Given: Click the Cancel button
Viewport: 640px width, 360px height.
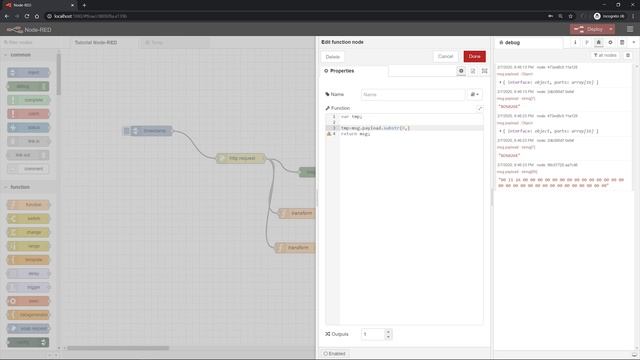Looking at the screenshot, I should pos(445,56).
